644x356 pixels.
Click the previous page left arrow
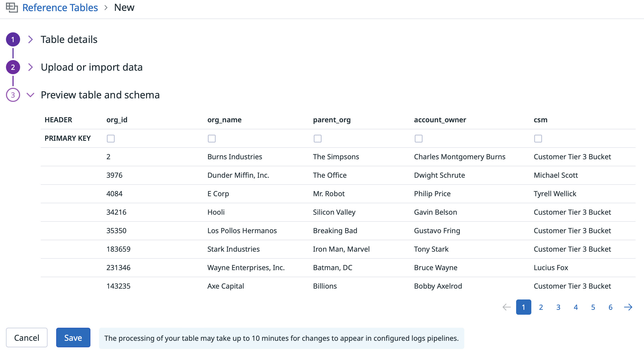click(x=507, y=307)
